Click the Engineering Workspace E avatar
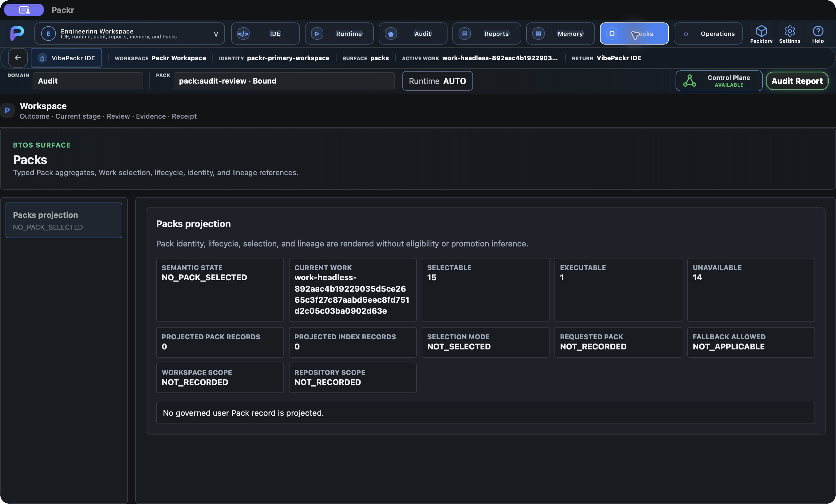836x504 pixels. (x=48, y=33)
